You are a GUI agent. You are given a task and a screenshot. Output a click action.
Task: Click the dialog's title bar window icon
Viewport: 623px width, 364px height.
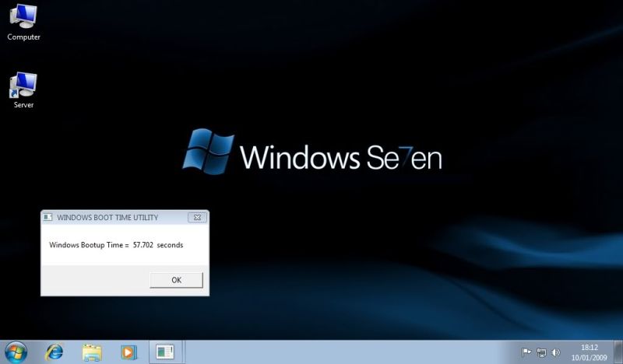coord(48,217)
